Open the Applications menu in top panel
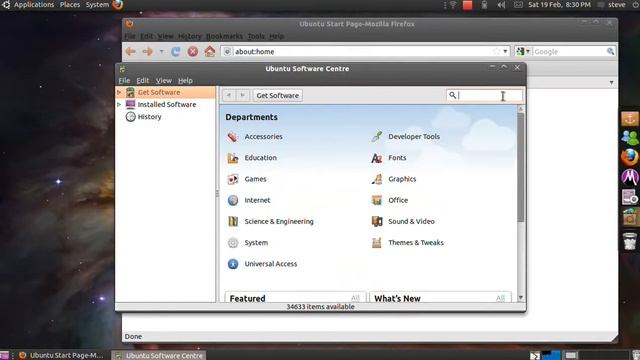Image resolution: width=640 pixels, height=360 pixels. tap(34, 4)
